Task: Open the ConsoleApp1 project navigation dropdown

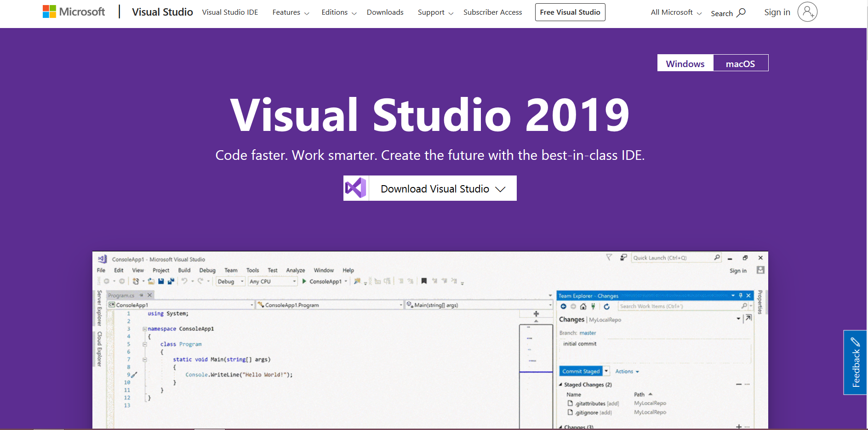Action: click(181, 305)
